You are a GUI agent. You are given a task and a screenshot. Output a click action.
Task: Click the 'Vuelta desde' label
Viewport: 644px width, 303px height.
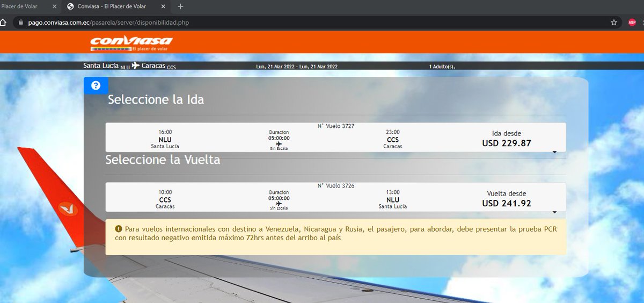pyautogui.click(x=507, y=193)
